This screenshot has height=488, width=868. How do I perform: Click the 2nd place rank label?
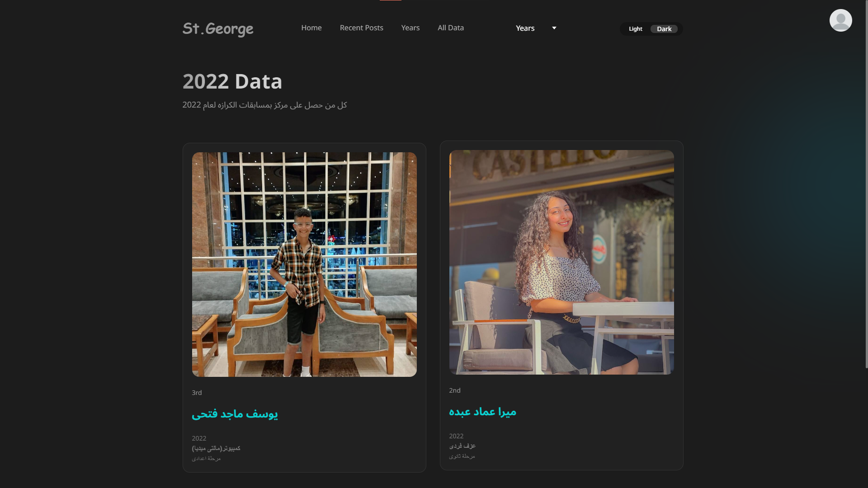pyautogui.click(x=454, y=390)
